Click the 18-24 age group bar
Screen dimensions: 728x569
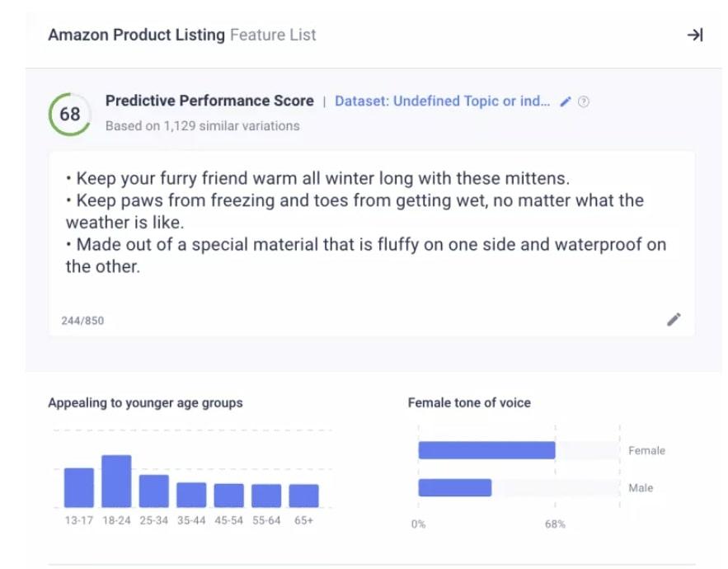(x=116, y=481)
